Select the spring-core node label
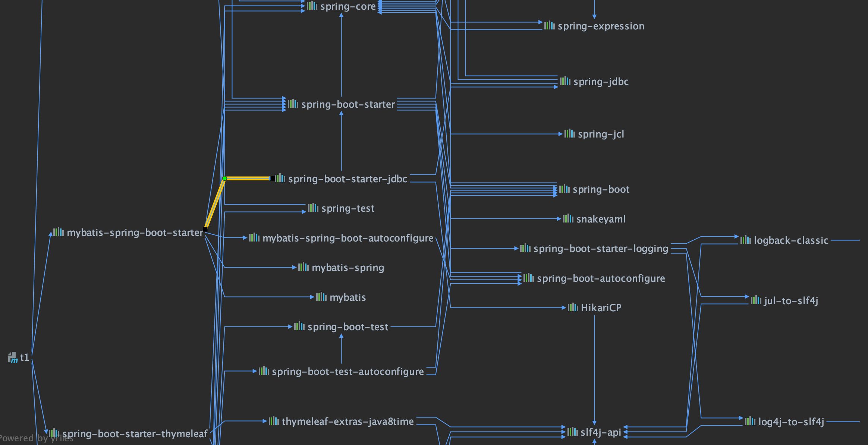 (348, 6)
